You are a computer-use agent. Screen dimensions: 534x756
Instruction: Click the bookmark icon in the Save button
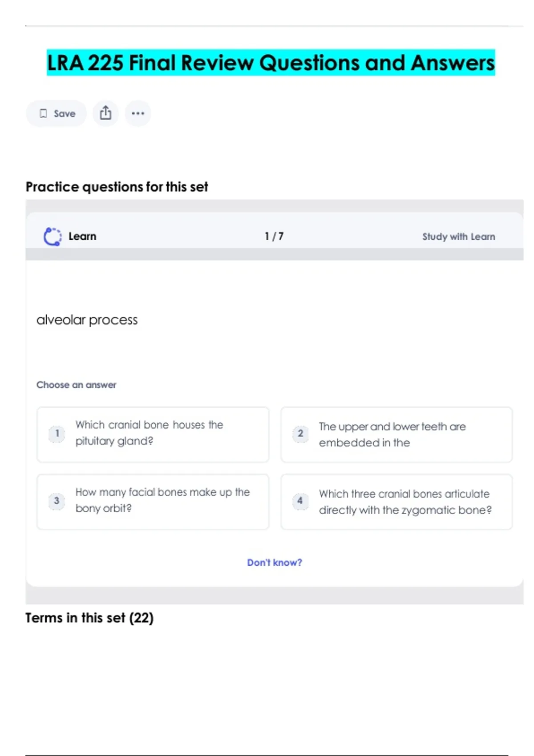coord(43,114)
